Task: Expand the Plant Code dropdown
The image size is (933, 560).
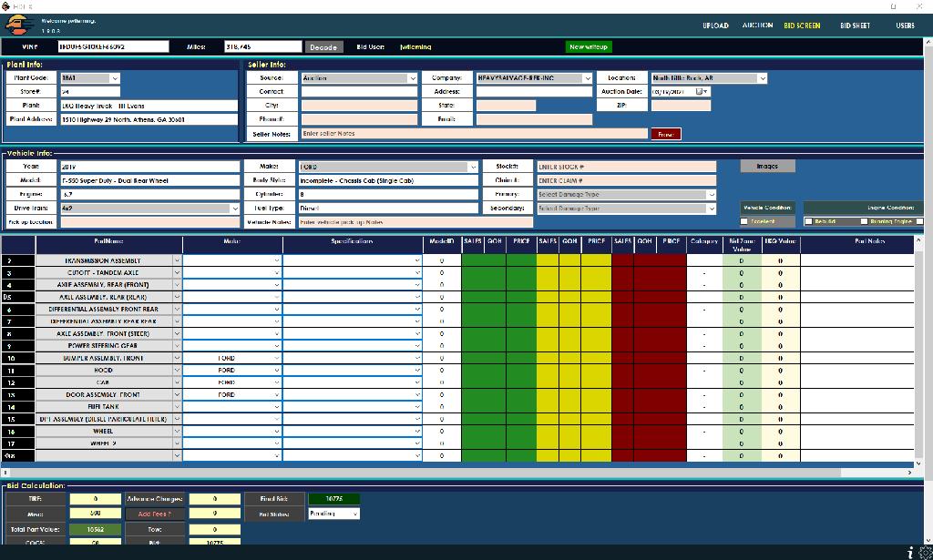Action: (x=115, y=78)
